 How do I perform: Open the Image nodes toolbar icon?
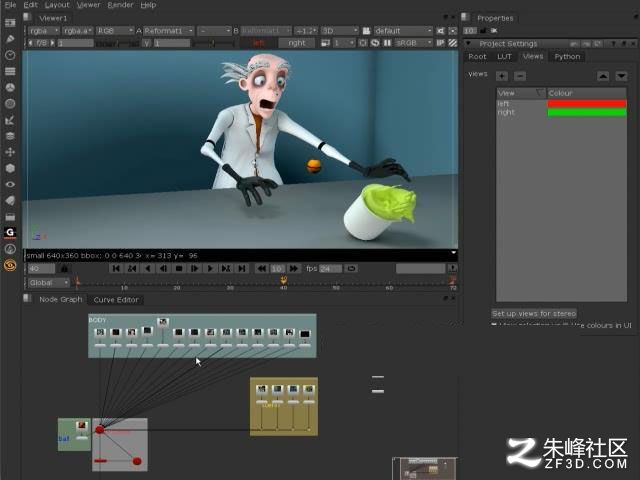click(10, 23)
